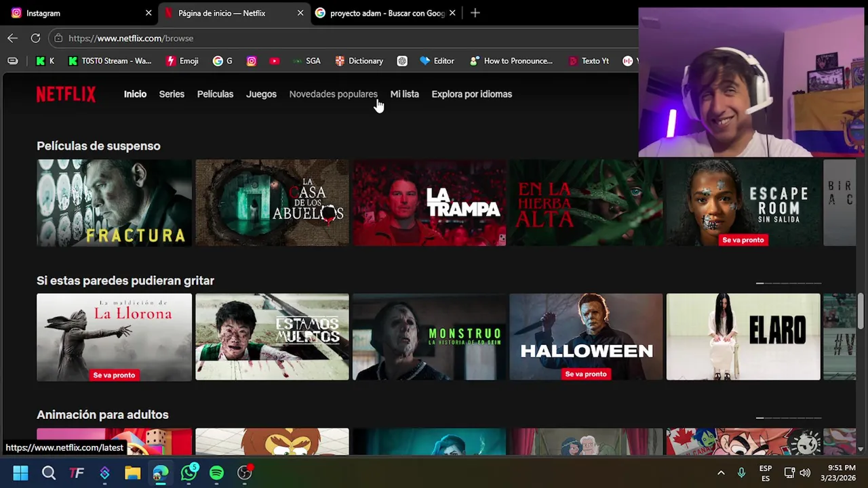Open Mi lista
This screenshot has width=868, height=488.
[404, 94]
